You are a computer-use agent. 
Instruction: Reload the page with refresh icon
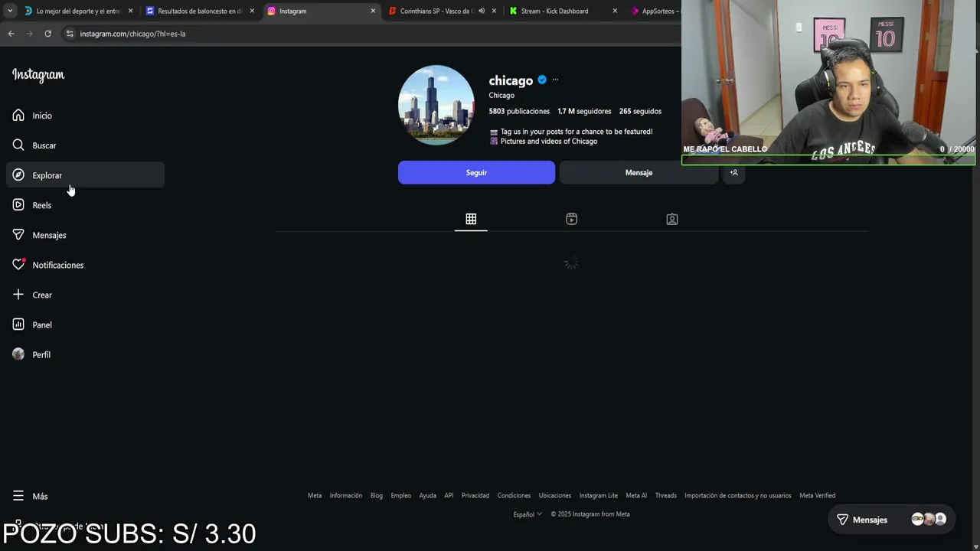(48, 34)
